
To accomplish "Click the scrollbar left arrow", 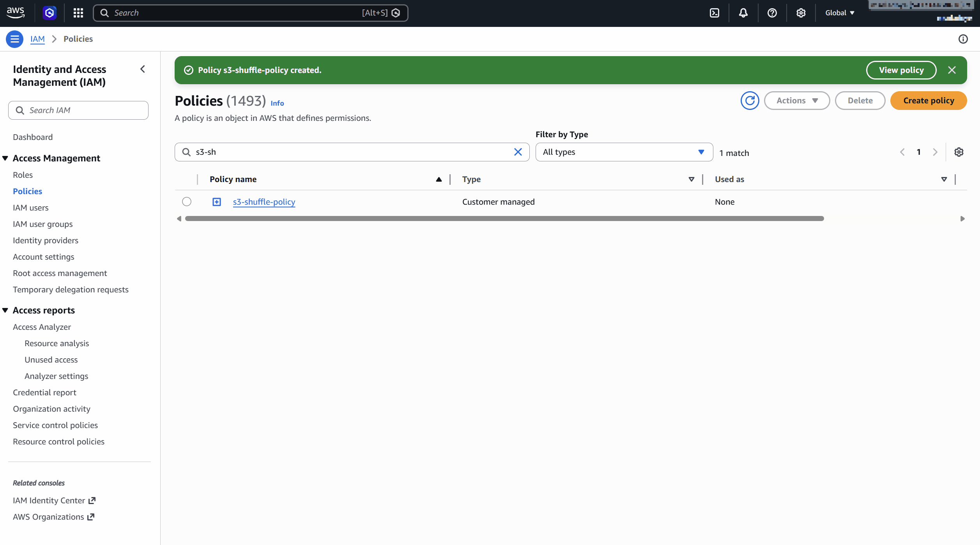I will coord(179,219).
